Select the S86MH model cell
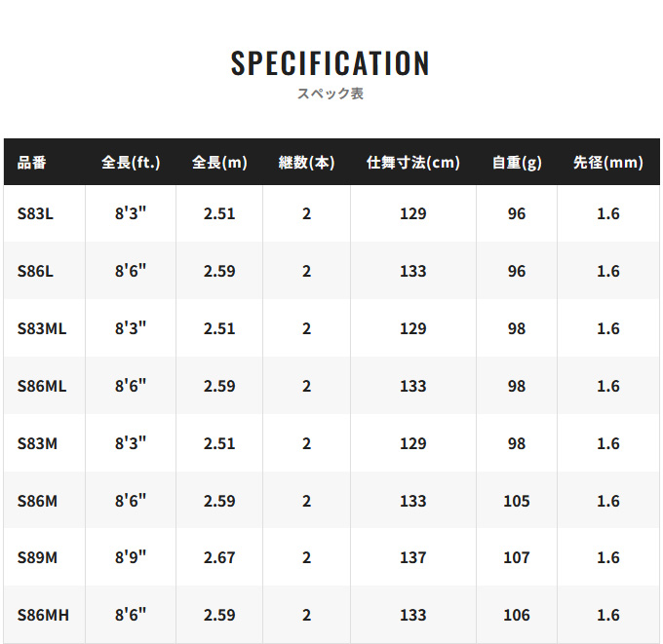 click(x=43, y=616)
